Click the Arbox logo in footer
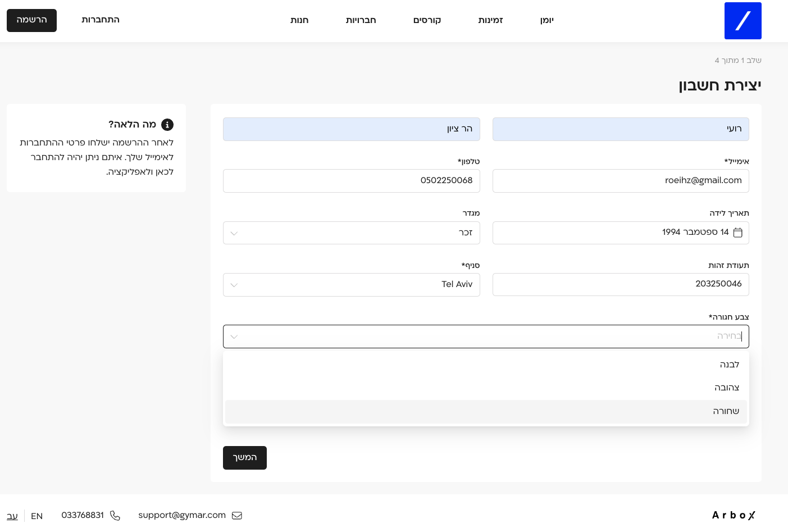This screenshot has height=532, width=788. [734, 515]
